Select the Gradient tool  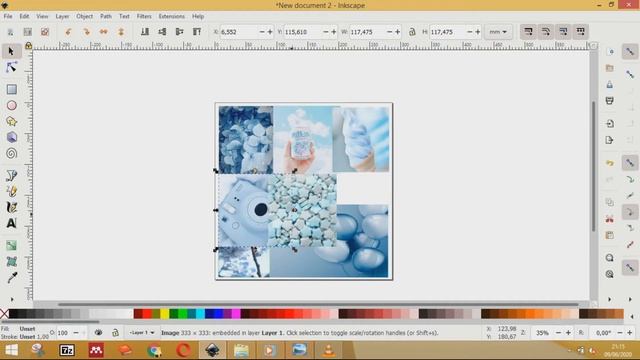click(11, 245)
